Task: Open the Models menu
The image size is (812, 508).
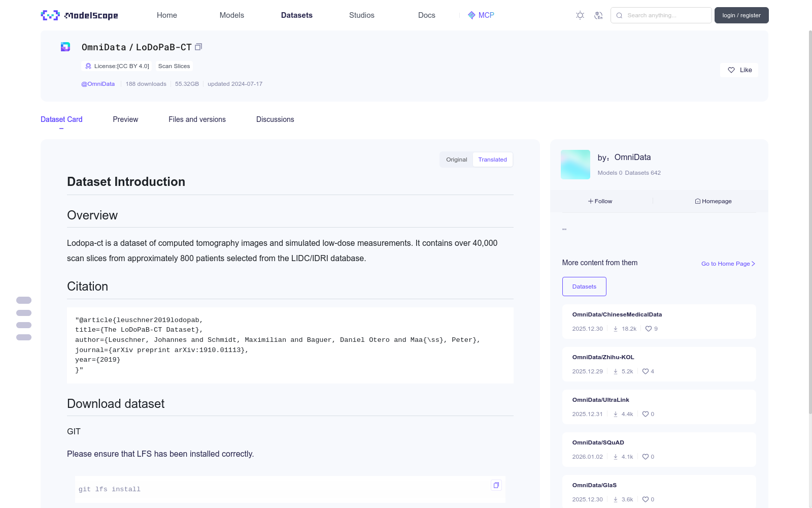Action: click(232, 15)
